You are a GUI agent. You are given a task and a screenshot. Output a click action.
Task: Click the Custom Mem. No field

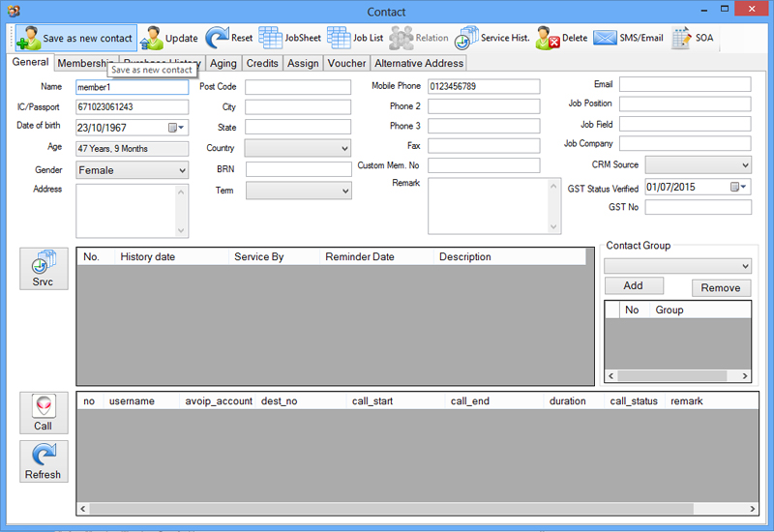(484, 165)
